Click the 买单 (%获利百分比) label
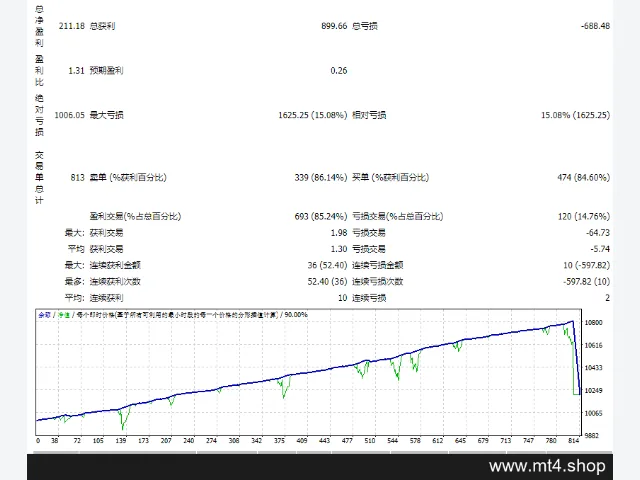 pos(391,178)
